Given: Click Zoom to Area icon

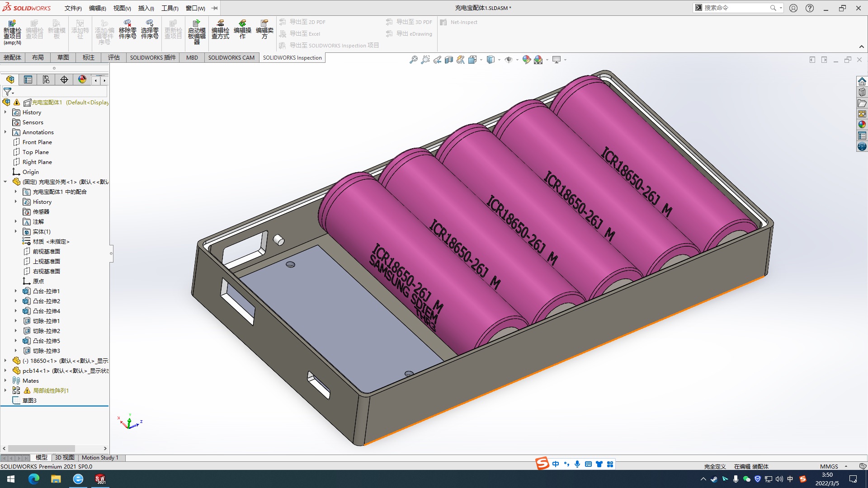Looking at the screenshot, I should pos(425,60).
